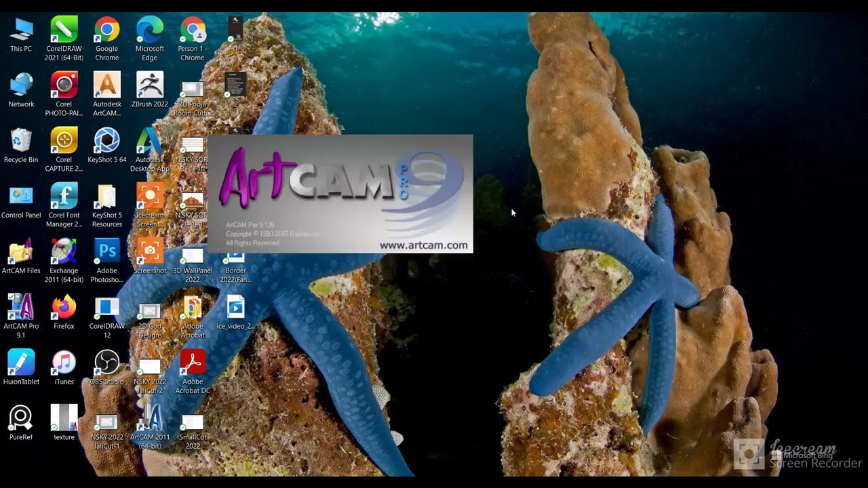
Task: Launch Corel PHOTO-PAINT shortcut
Action: 64,94
